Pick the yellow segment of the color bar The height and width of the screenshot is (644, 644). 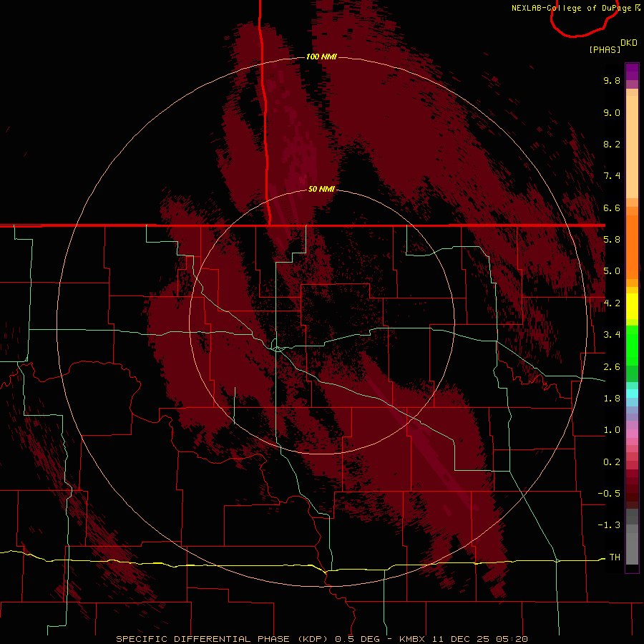pos(632,306)
